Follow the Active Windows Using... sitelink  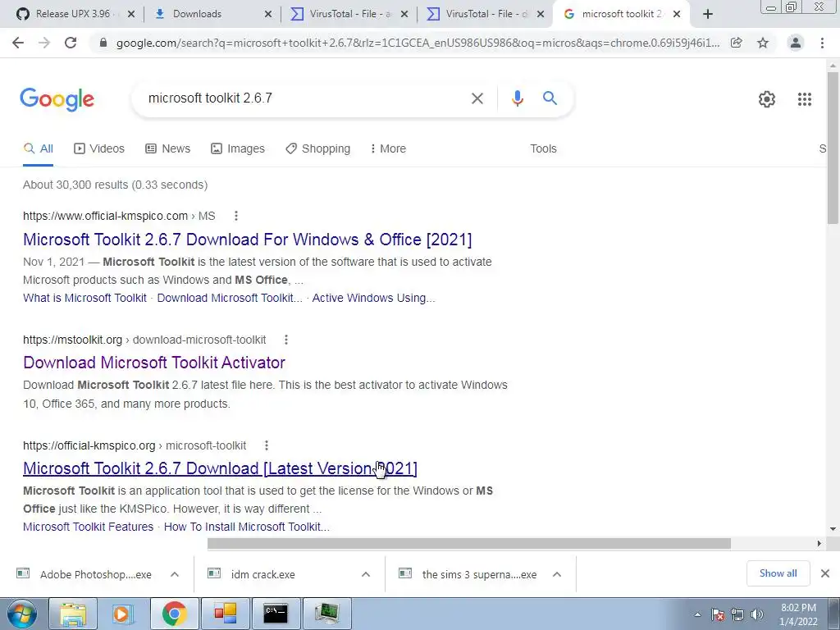[x=373, y=299]
